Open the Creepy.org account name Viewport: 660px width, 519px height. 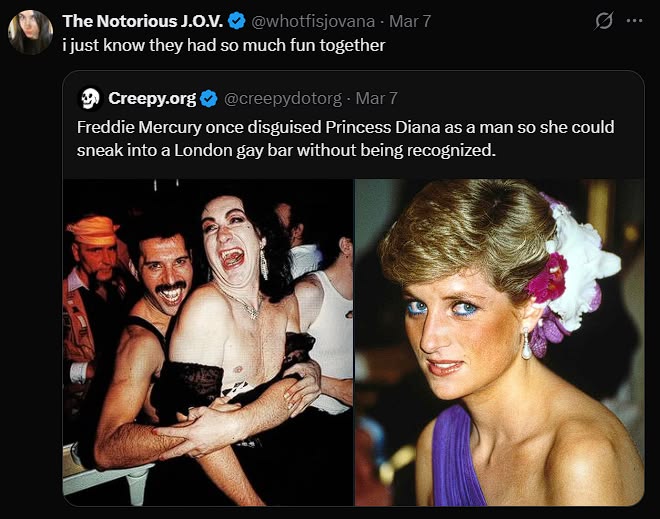point(153,98)
